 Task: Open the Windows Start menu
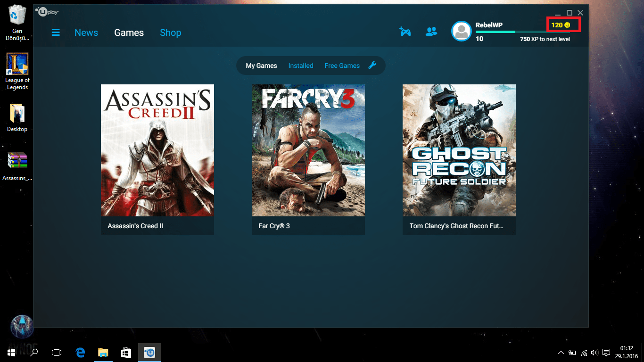pos(11,352)
